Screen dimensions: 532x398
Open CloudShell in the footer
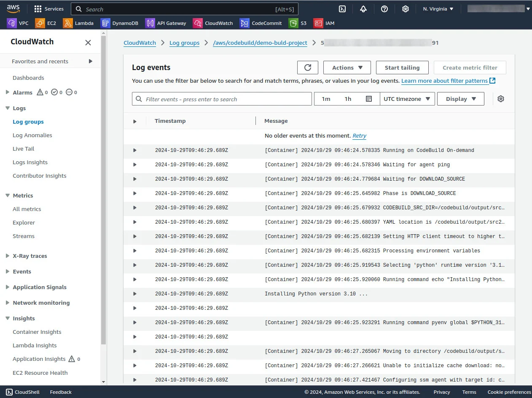pyautogui.click(x=23, y=392)
